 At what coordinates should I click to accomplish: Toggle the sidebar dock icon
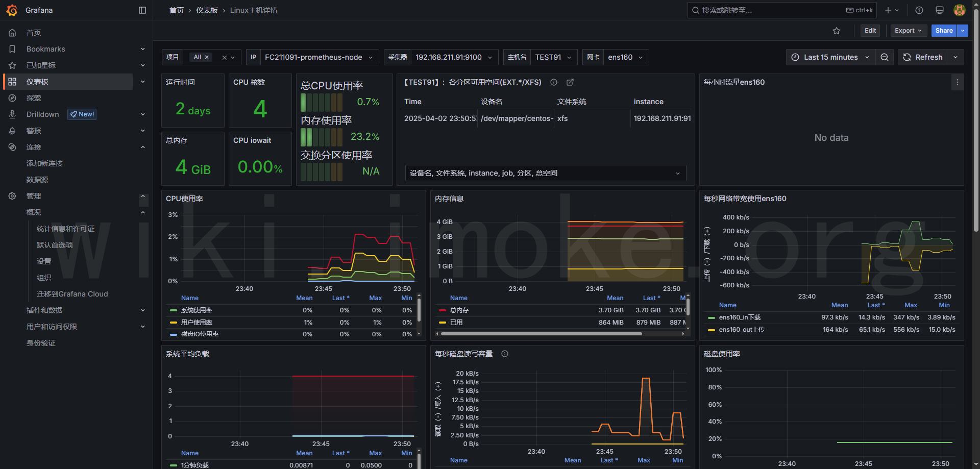tap(142, 10)
